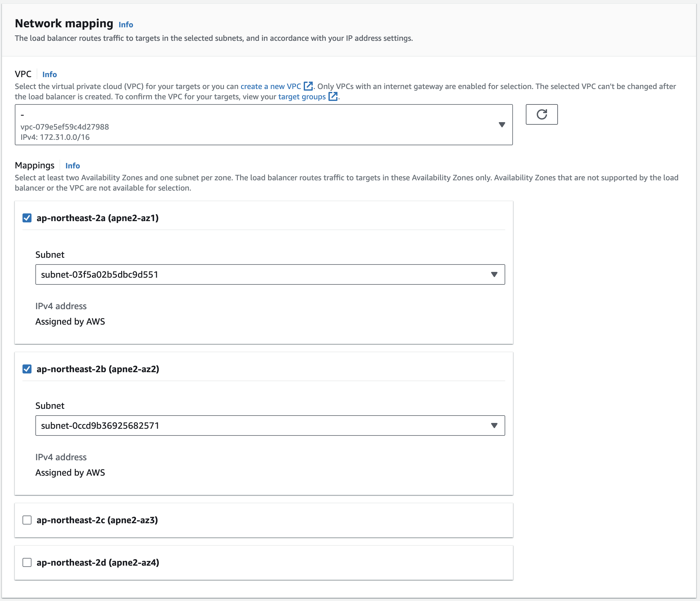The height and width of the screenshot is (601, 700).
Task: Click Info link next to Mappings label
Action: coord(72,166)
